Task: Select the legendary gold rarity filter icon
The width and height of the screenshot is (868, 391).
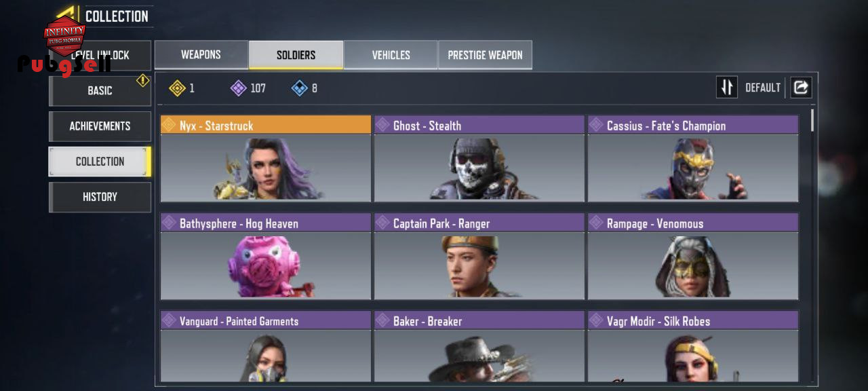Action: pos(177,88)
